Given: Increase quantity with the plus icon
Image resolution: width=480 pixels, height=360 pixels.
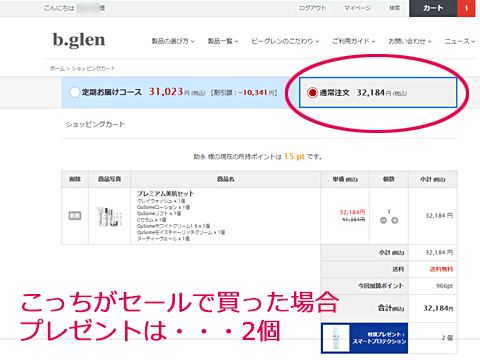Looking at the screenshot, I should (395, 220).
